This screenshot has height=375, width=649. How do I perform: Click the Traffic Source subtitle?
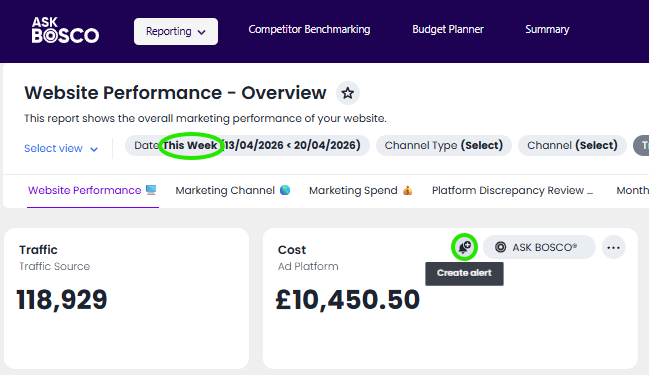54,267
